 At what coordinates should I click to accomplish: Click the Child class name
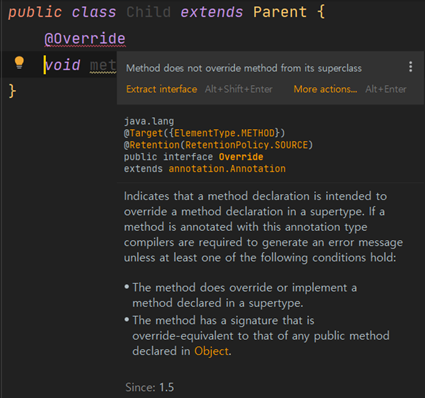[149, 12]
